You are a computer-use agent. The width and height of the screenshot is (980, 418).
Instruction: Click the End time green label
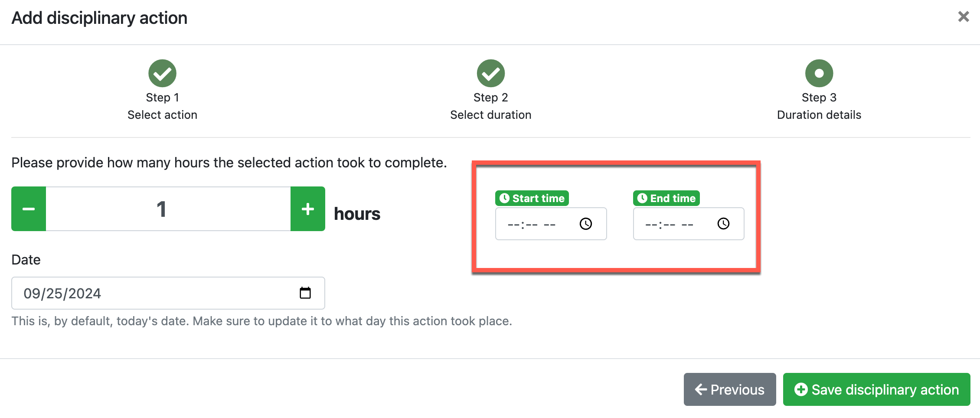click(x=666, y=198)
